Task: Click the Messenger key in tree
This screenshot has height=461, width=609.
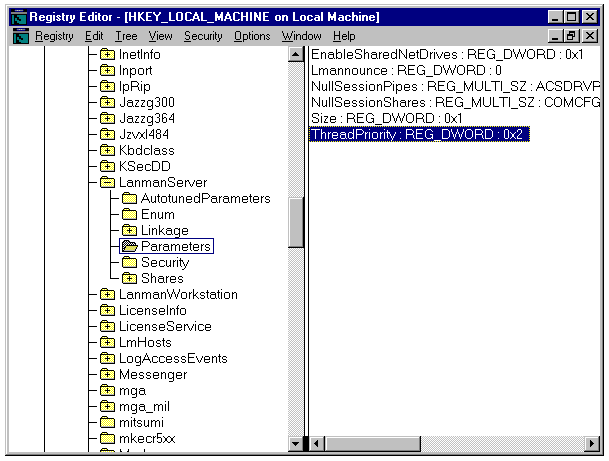Action: point(152,374)
